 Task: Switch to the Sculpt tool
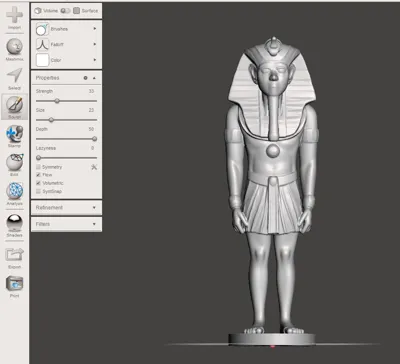pyautogui.click(x=14, y=107)
